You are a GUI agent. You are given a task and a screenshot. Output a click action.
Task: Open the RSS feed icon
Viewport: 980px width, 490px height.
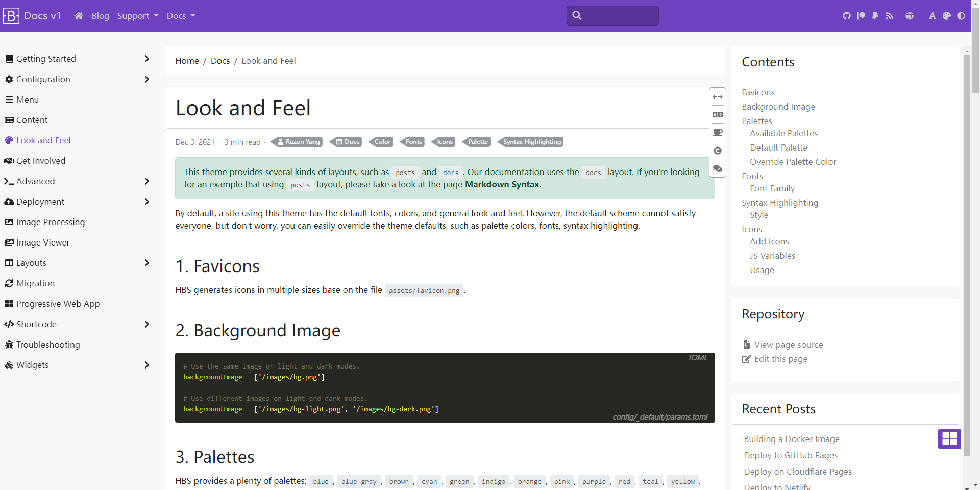point(889,16)
